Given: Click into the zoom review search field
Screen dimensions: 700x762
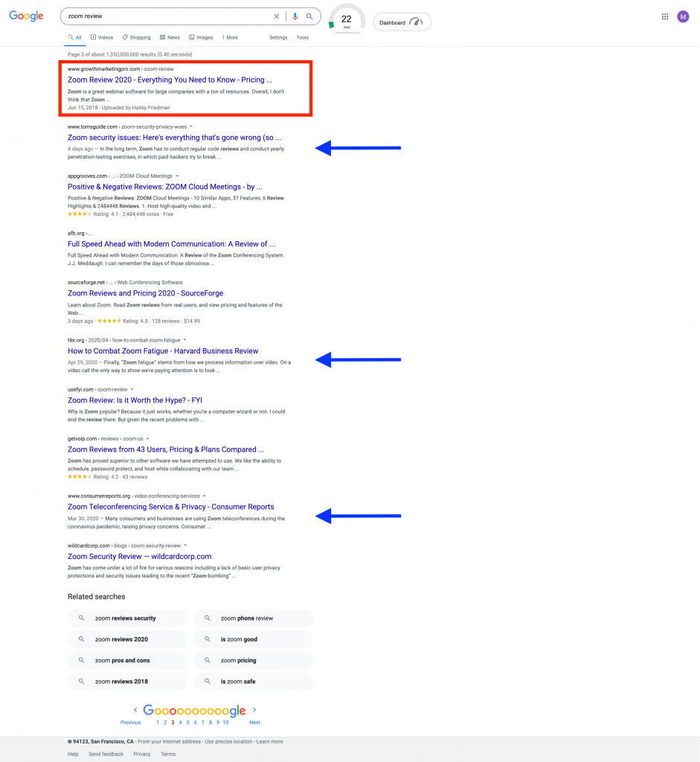Looking at the screenshot, I should tap(167, 16).
